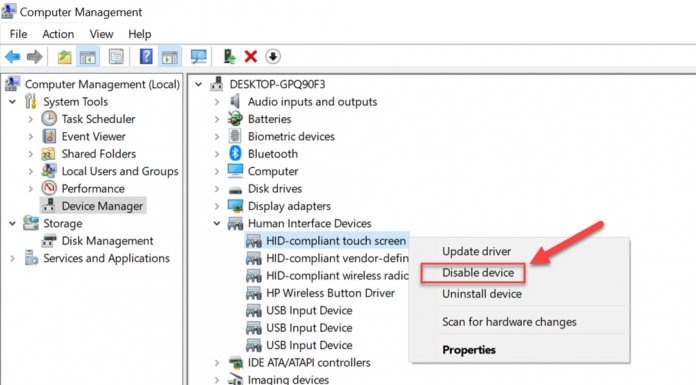Click the Event Viewer icon

tap(49, 136)
